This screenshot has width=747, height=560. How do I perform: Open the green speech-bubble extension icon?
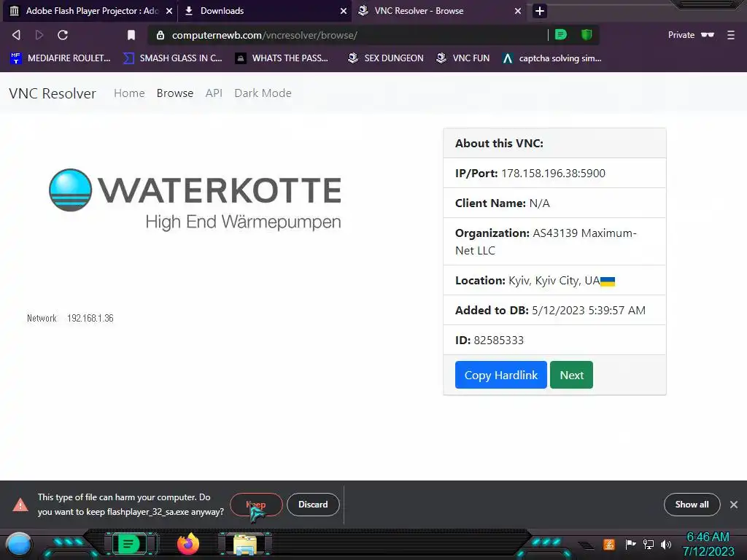pos(561,35)
